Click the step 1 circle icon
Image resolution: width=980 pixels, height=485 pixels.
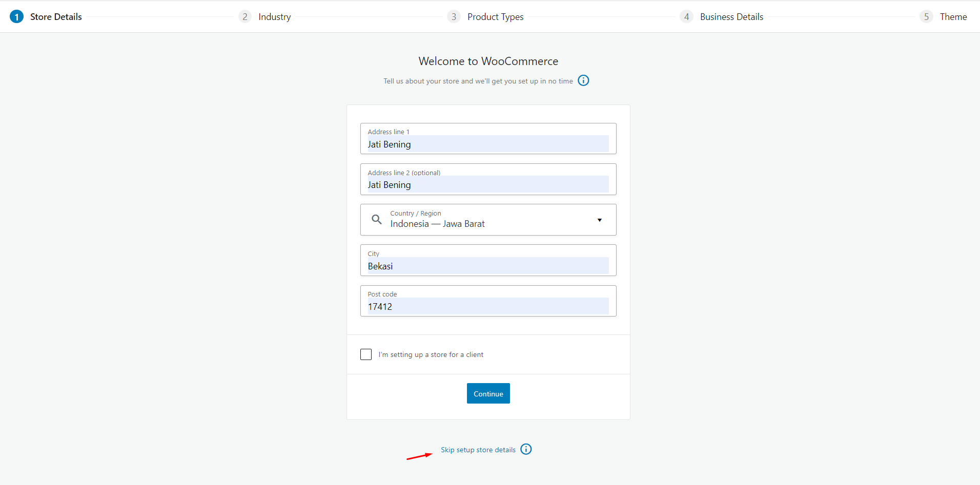click(x=16, y=17)
